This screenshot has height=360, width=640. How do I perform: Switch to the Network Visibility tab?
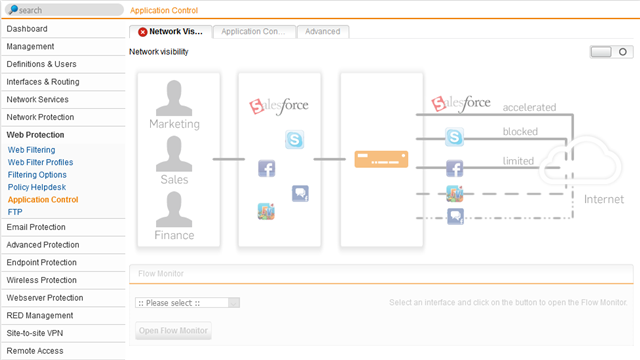(x=171, y=32)
